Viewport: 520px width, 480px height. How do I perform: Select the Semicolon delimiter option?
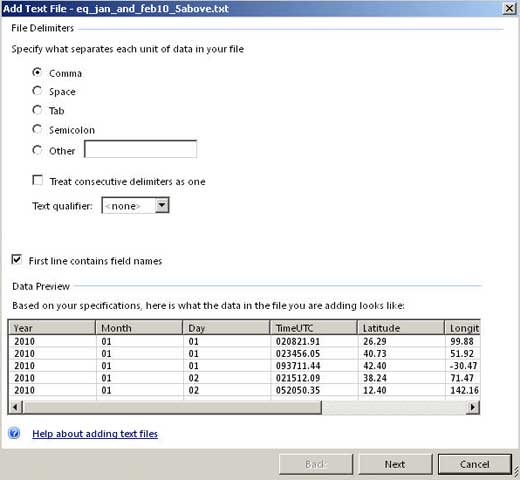coord(37,129)
